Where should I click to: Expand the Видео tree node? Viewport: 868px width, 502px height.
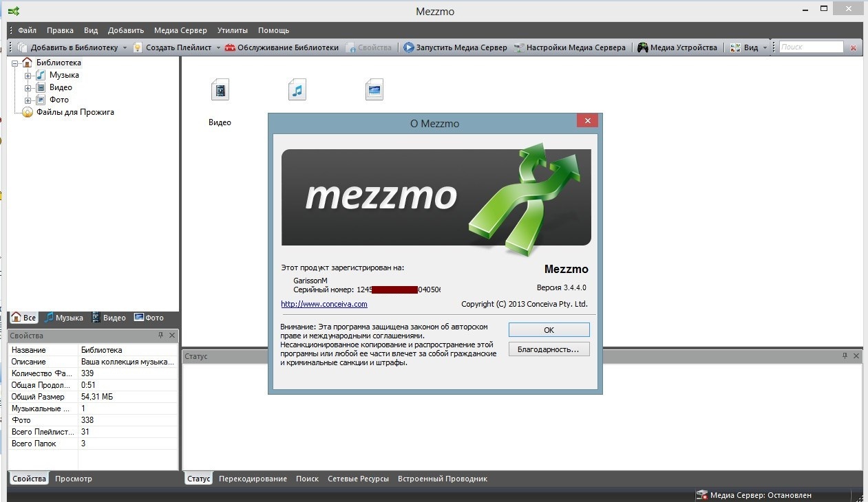click(28, 87)
